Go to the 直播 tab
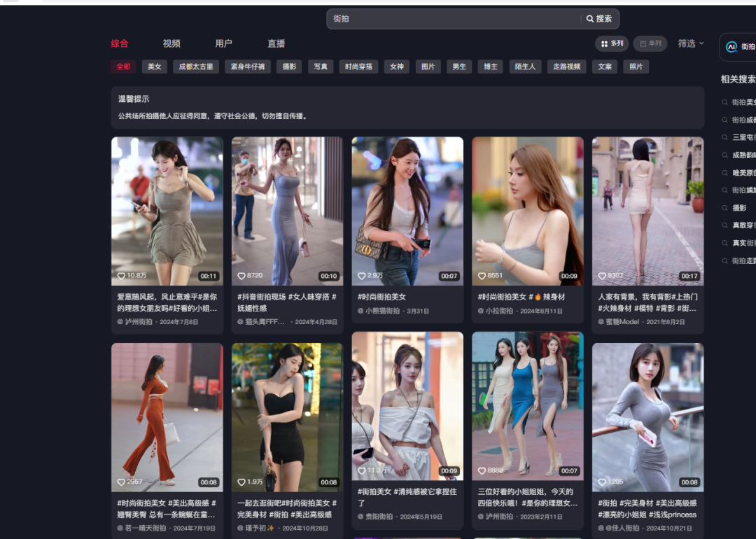Screen dimensions: 756x539 coord(276,43)
